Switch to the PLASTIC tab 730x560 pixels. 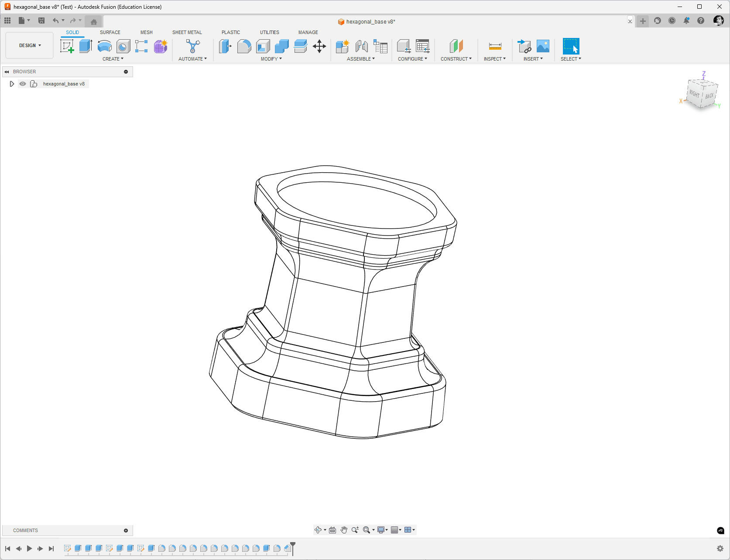coord(231,32)
